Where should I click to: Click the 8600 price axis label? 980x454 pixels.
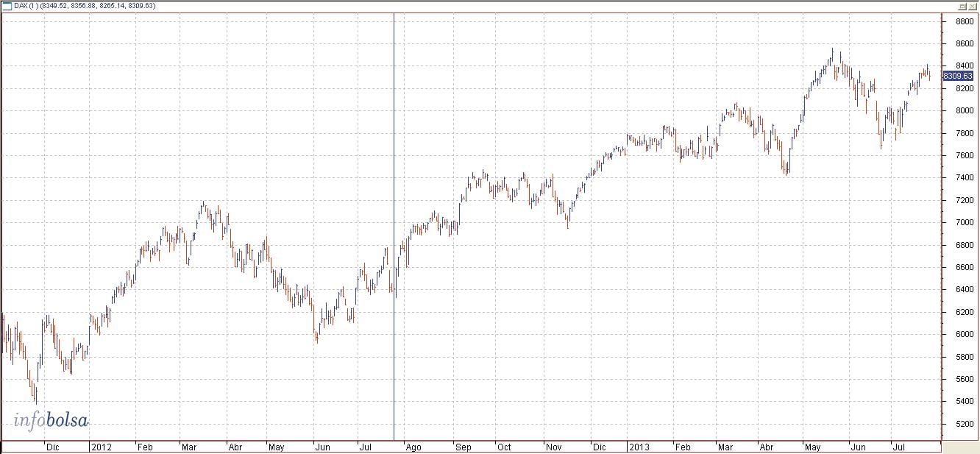point(964,44)
